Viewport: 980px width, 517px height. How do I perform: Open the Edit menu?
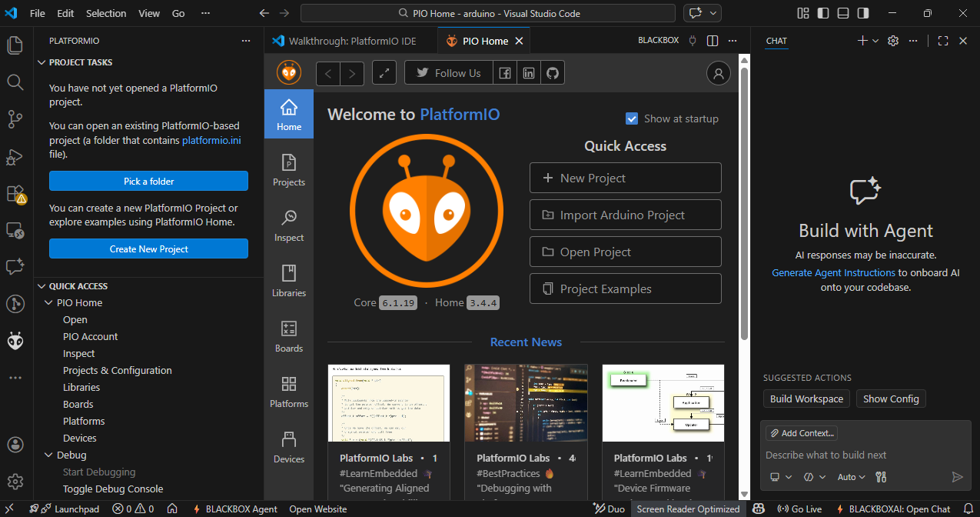(65, 13)
